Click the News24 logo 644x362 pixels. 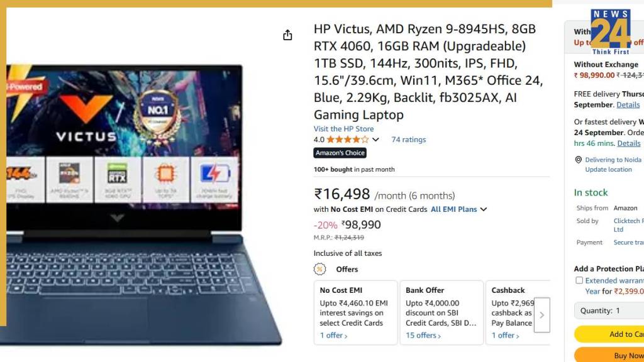pyautogui.click(x=610, y=32)
